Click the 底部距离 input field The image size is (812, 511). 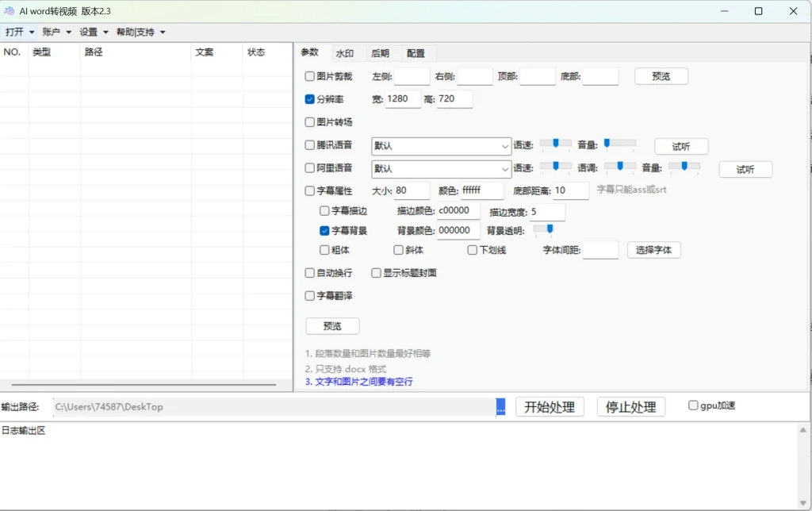coord(571,190)
